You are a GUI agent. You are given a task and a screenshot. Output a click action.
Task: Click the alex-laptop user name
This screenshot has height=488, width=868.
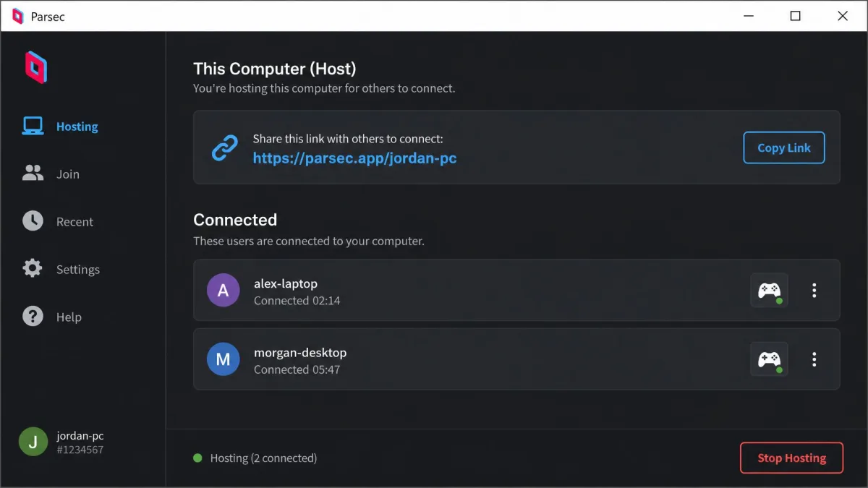point(286,283)
